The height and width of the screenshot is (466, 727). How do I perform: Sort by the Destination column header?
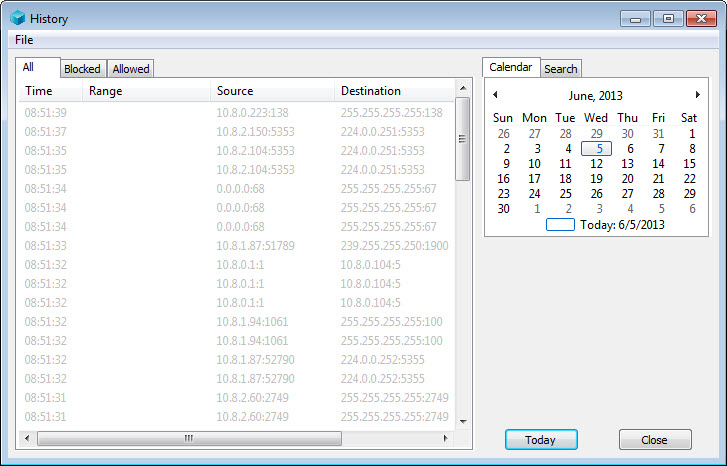pyautogui.click(x=371, y=91)
